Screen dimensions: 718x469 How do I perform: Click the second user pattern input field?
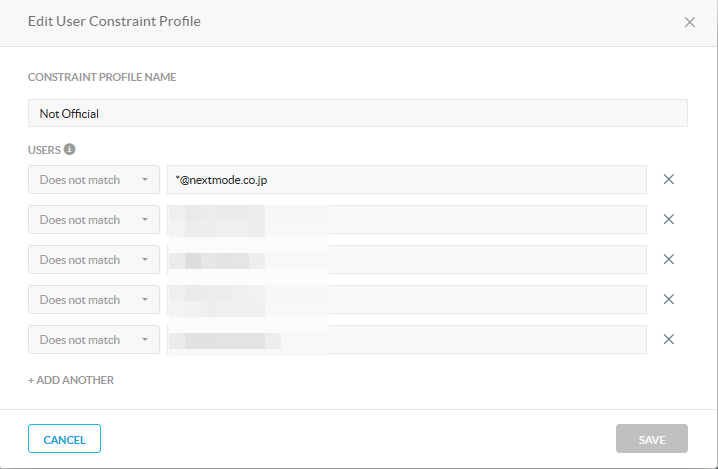[407, 219]
